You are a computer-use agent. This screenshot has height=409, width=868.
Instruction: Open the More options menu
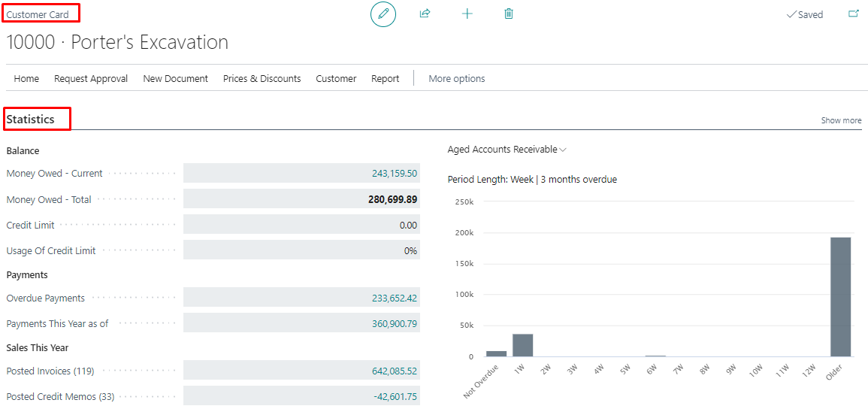(x=456, y=78)
